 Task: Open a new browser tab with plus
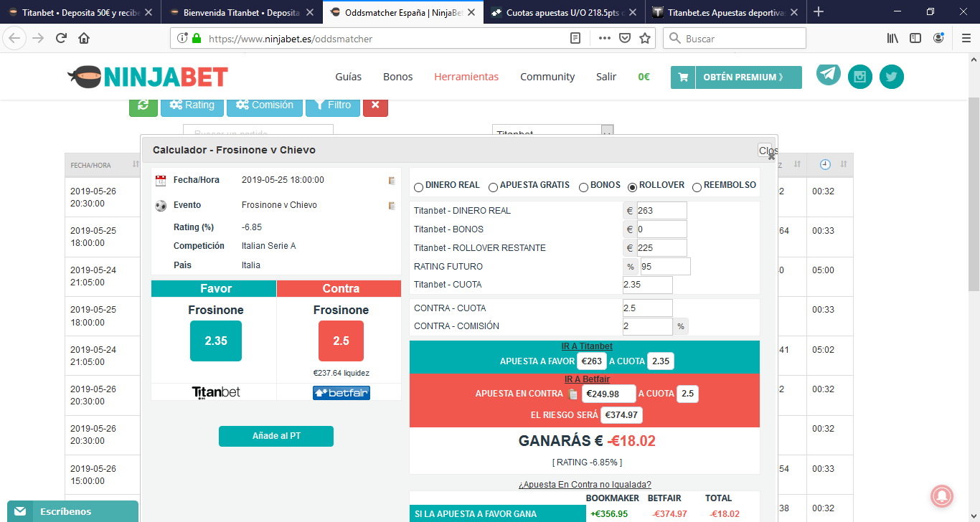click(819, 12)
